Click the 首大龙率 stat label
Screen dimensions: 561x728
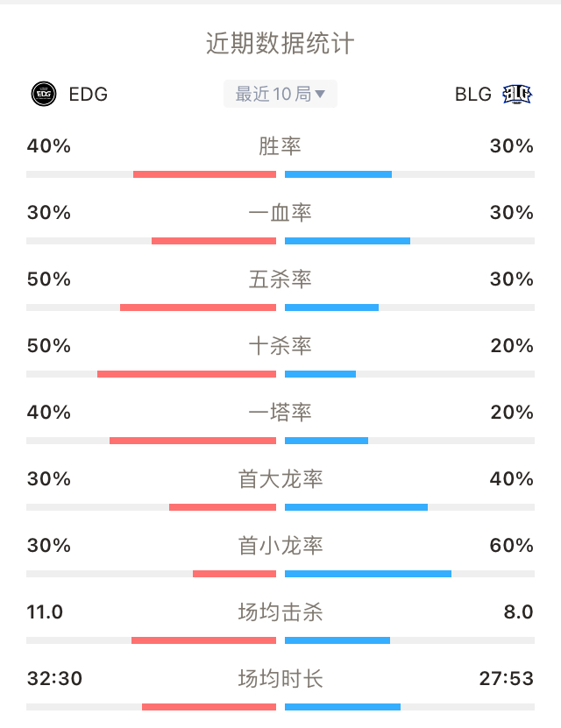(280, 478)
